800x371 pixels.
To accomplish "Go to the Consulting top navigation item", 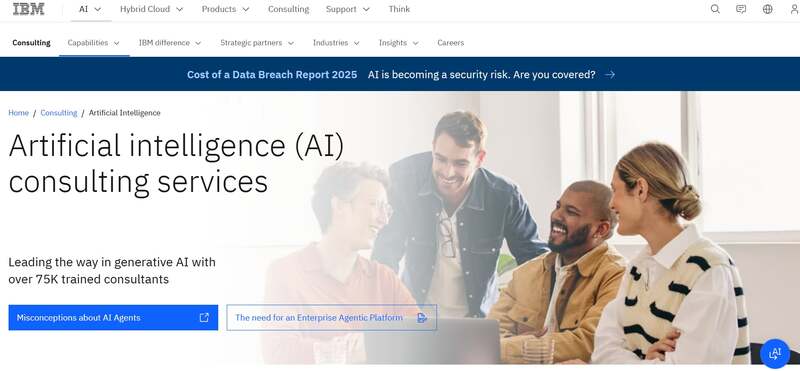I will [288, 9].
